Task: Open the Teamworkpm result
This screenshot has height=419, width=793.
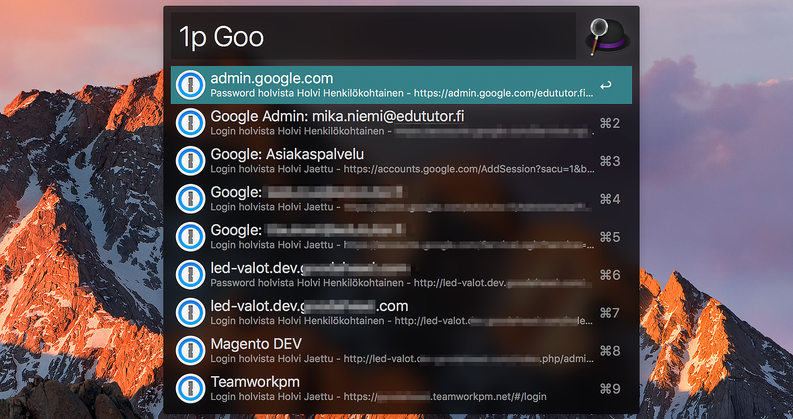Action: 401,389
